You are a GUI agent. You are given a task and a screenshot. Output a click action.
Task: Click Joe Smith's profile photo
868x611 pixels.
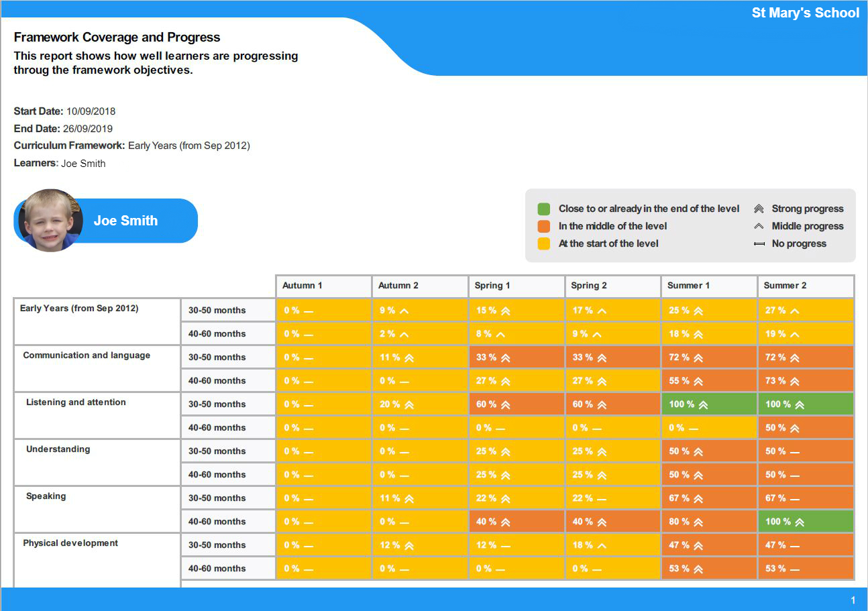pyautogui.click(x=50, y=220)
